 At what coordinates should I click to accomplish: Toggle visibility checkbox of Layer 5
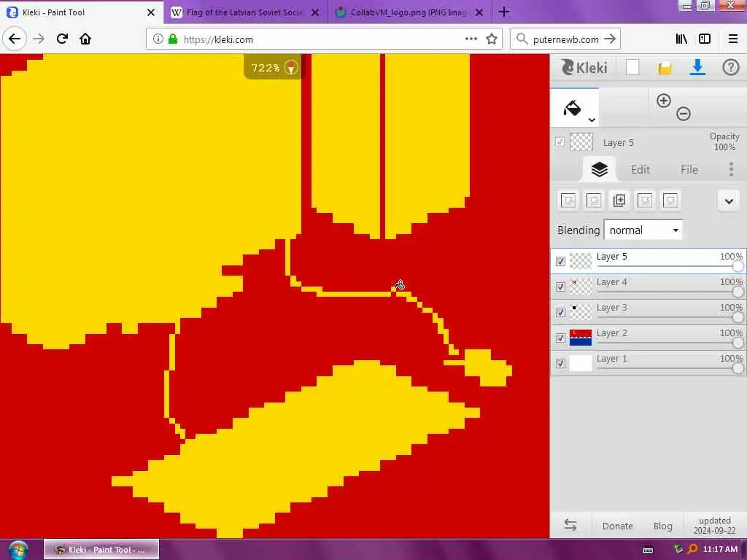pyautogui.click(x=560, y=261)
